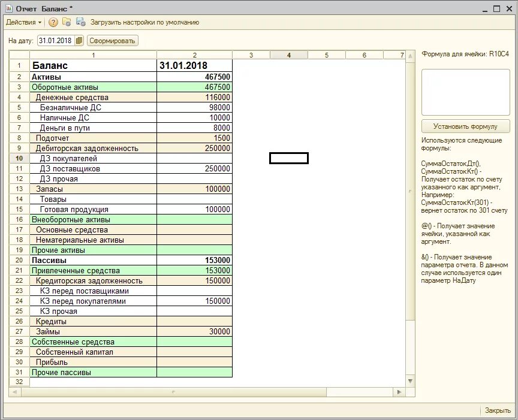This screenshot has height=420, width=518.
Task: Select cell КЗ прочая
Action: (x=93, y=311)
